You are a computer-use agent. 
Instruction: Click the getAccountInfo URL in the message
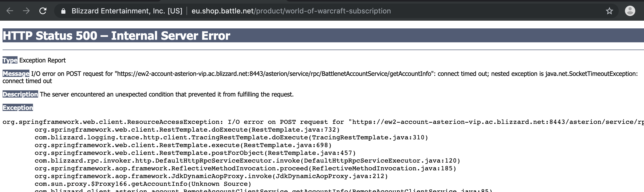tap(274, 74)
